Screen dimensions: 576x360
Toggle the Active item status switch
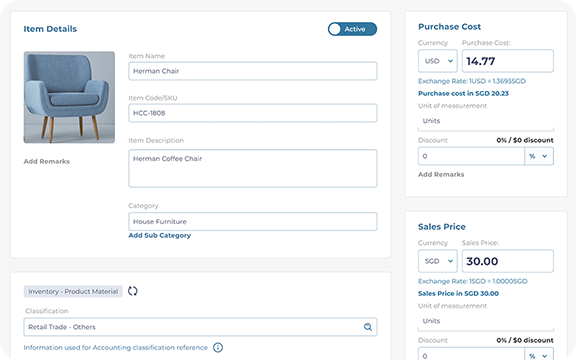click(352, 29)
